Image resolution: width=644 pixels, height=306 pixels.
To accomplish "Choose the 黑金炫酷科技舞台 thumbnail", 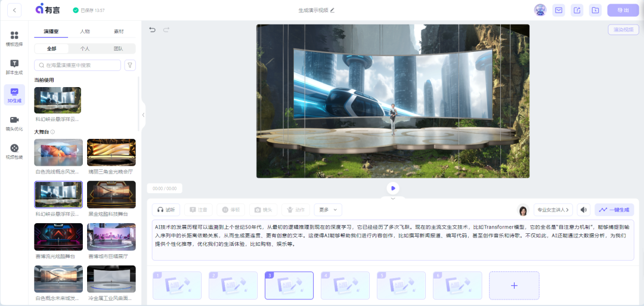I will tap(112, 194).
